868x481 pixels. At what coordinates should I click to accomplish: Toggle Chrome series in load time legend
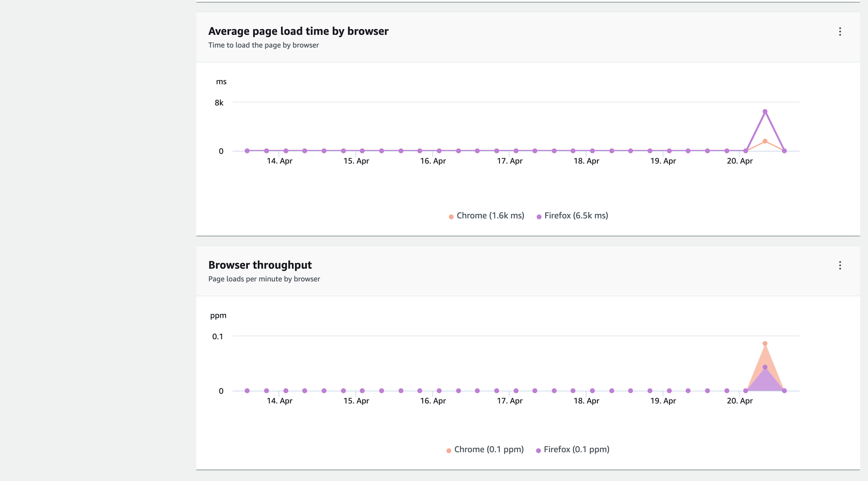[x=490, y=216]
